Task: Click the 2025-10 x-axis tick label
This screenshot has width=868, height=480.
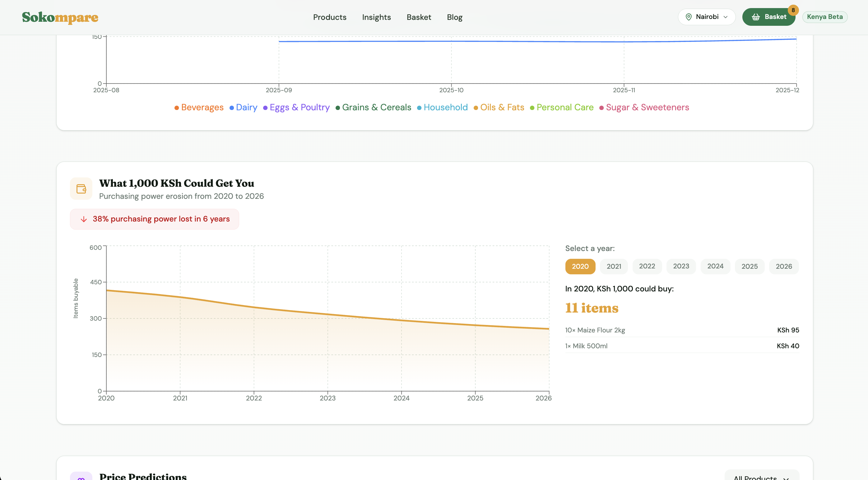Action: pyautogui.click(x=452, y=90)
